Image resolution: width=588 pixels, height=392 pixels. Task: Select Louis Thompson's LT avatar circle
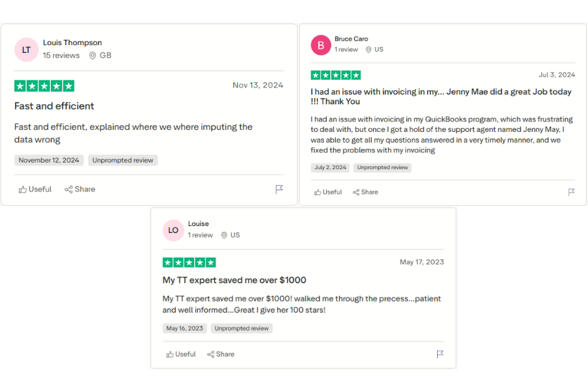26,49
